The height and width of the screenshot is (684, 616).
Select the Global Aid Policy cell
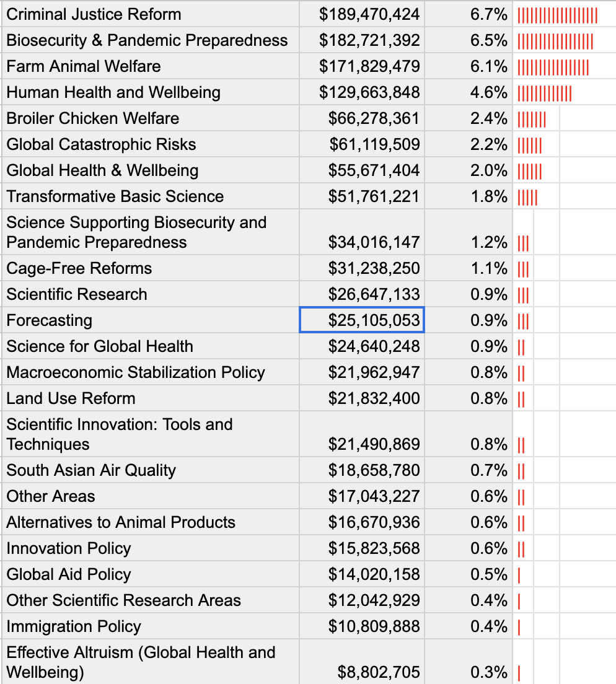tap(69, 574)
